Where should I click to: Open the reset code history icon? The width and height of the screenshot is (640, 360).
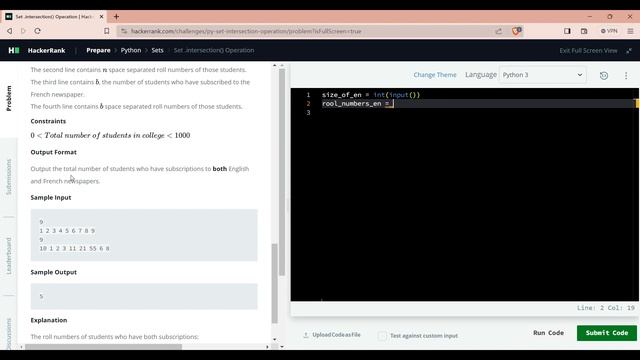[604, 76]
